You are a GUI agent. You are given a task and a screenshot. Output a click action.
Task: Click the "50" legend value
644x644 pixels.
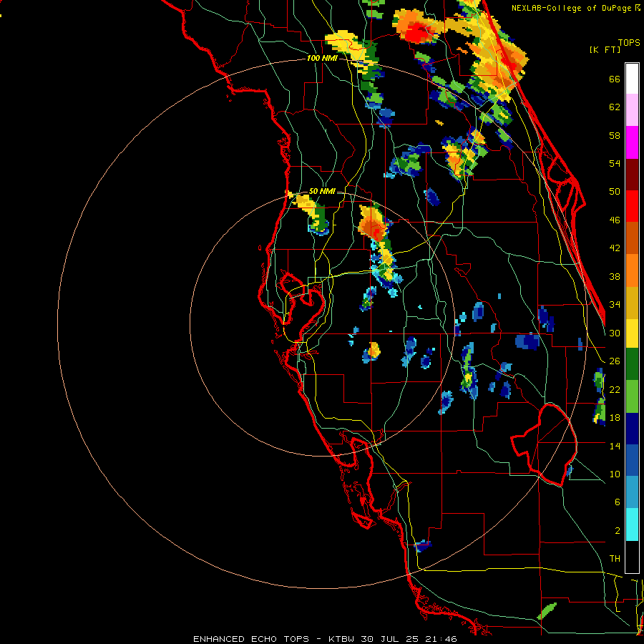[615, 192]
